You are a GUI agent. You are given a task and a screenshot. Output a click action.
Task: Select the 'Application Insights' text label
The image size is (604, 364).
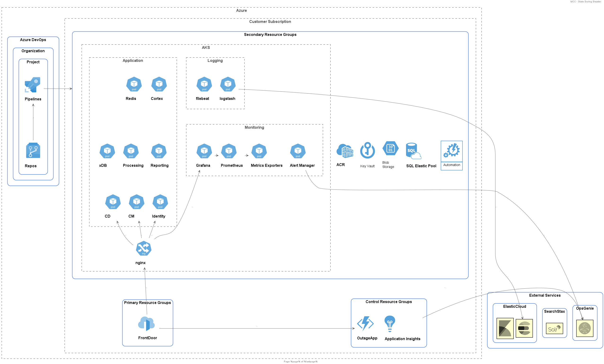(x=403, y=339)
